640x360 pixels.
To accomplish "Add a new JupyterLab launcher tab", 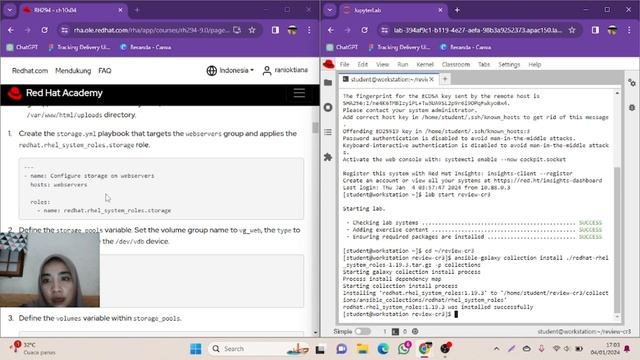I will pos(445,79).
